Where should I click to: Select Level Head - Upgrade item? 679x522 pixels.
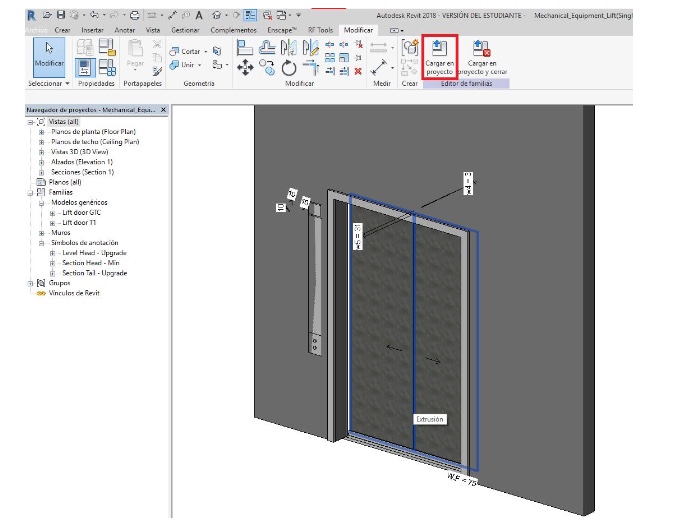(94, 253)
